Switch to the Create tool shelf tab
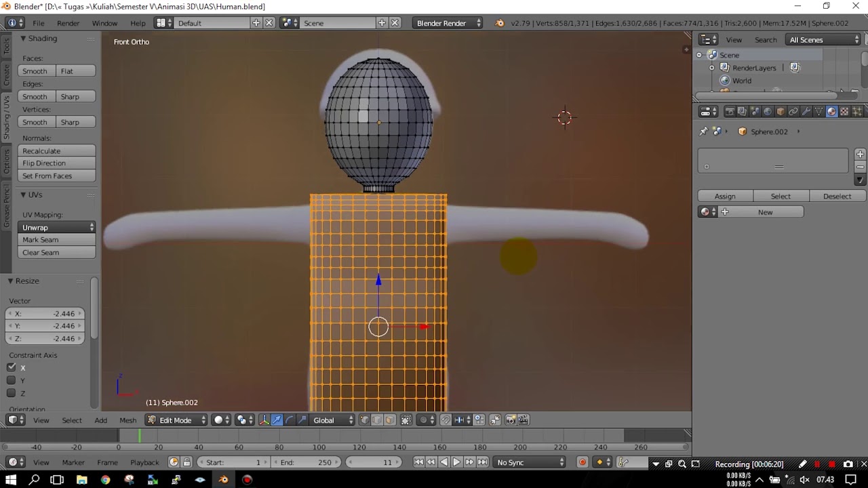This screenshot has width=868, height=488. point(7,75)
